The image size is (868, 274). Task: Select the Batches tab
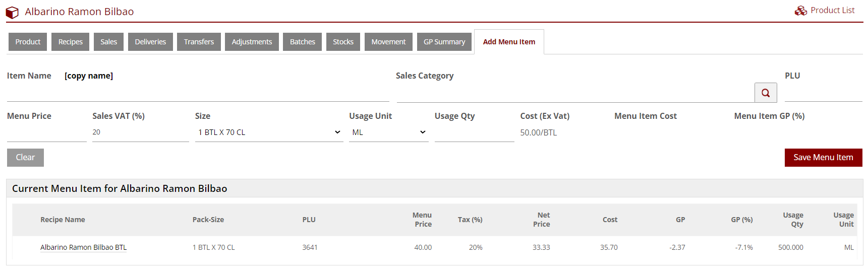pos(302,42)
